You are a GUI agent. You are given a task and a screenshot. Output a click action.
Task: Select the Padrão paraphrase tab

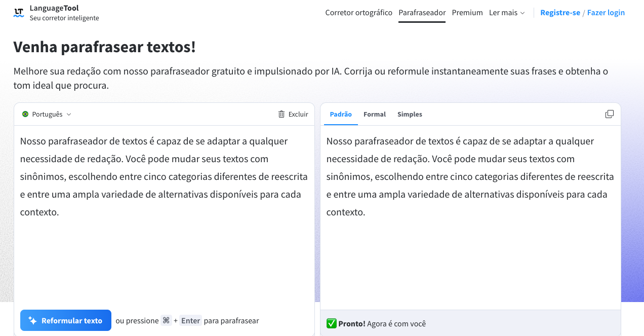341,114
